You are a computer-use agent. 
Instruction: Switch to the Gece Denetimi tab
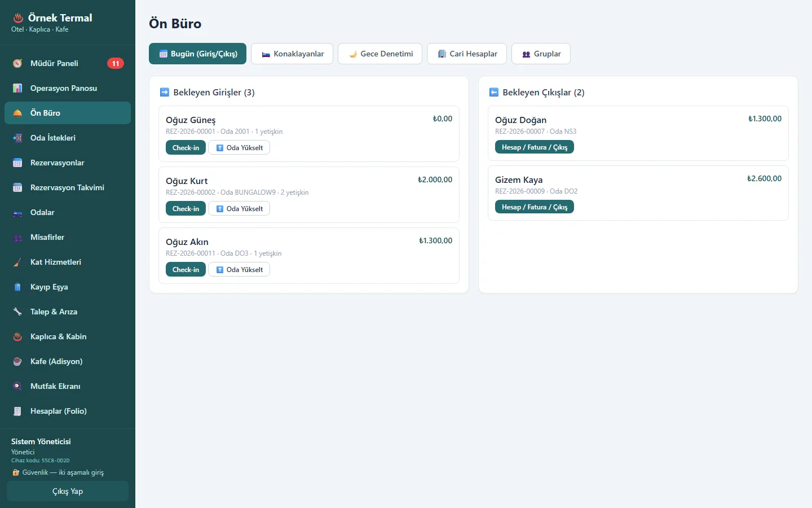click(380, 54)
